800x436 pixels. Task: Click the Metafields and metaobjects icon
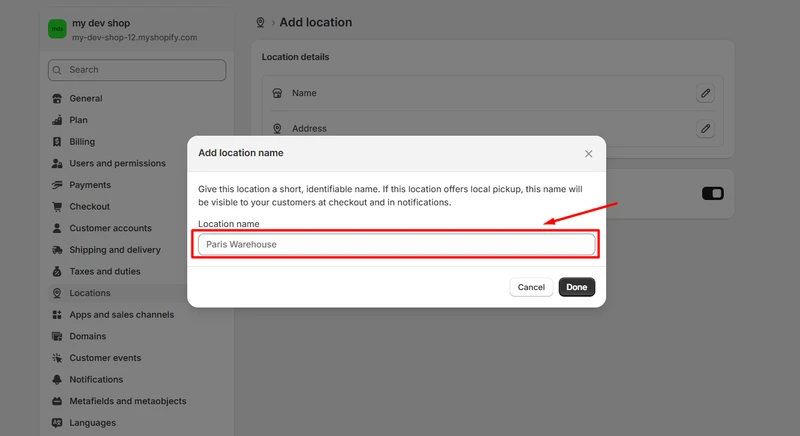click(x=57, y=401)
